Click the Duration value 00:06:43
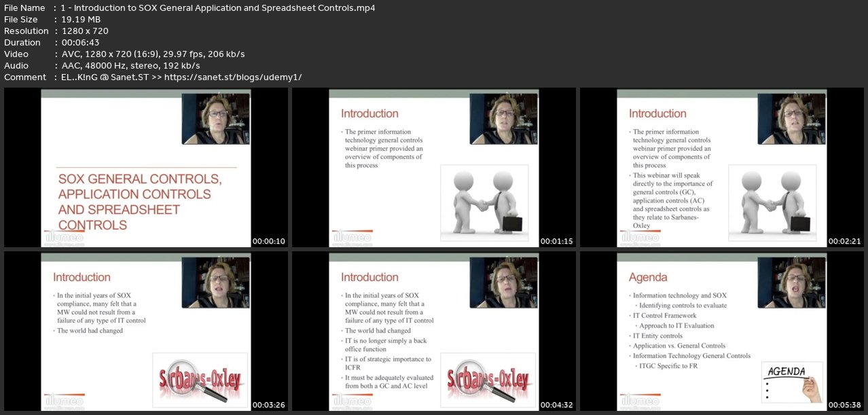This screenshot has height=415, width=868. [80, 42]
